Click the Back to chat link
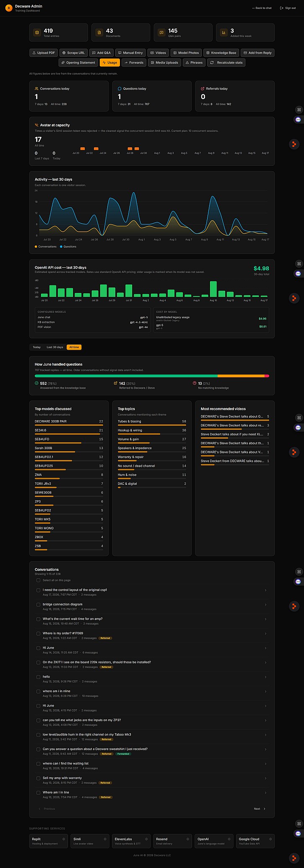This screenshot has width=304, height=868. pyautogui.click(x=262, y=8)
